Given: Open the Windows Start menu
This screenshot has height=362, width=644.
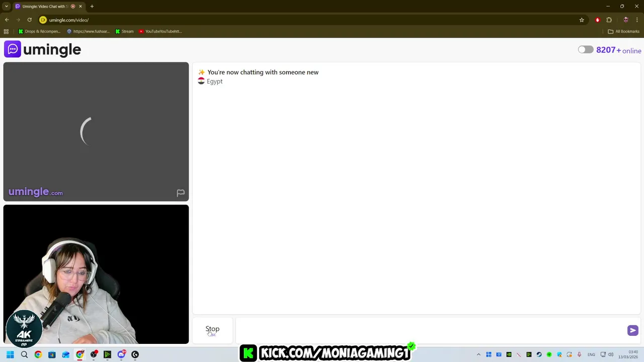Looking at the screenshot, I should click(10, 354).
